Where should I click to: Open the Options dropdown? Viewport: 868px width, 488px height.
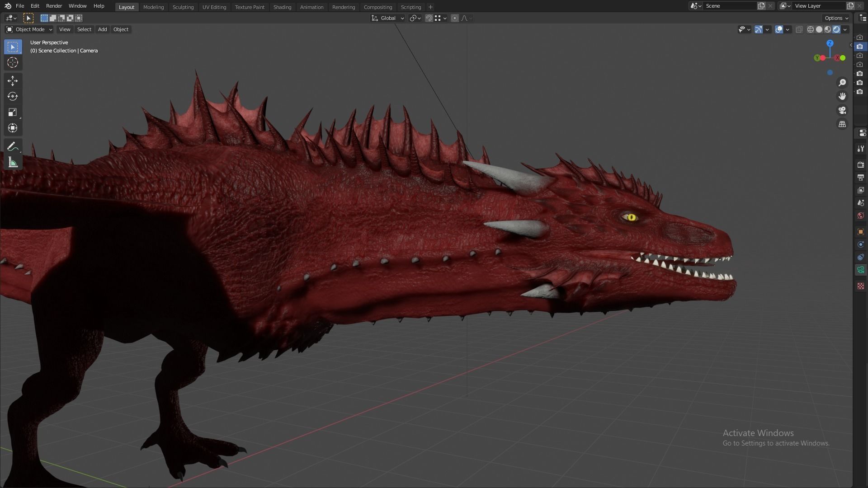[836, 18]
